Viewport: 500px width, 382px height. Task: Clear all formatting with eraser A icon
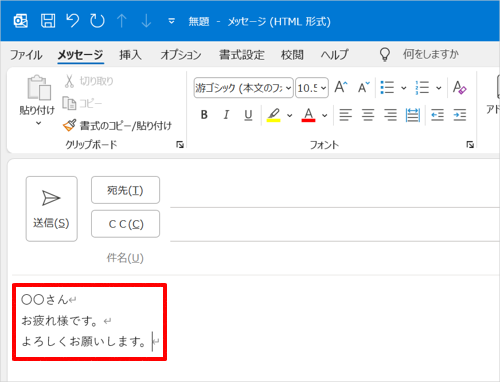(x=460, y=88)
